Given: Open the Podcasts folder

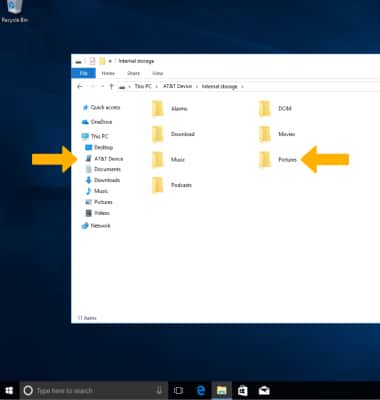Looking at the screenshot, I should (x=172, y=185).
